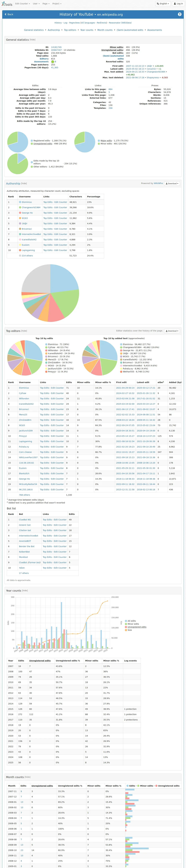Open the Pageviews link
The width and height of the screenshot is (186, 868).
[74, 23]
